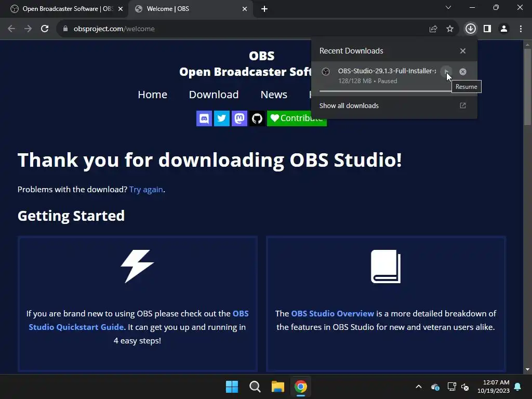Open the tab search chevron

tap(448, 7)
